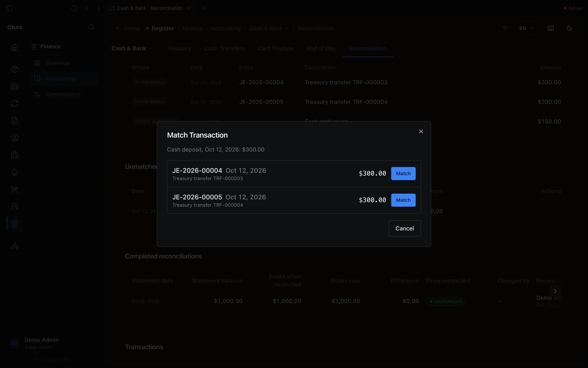Open the people icon in sidebar
Viewport: 588px width, 368px height.
14,207
